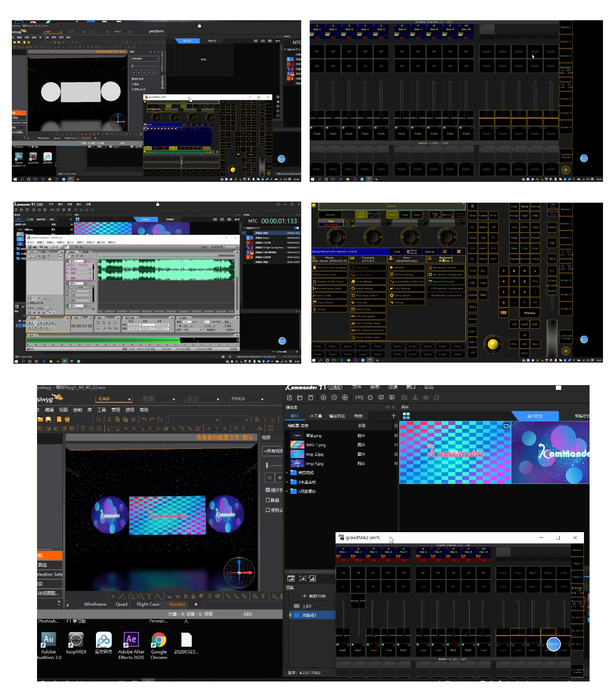The width and height of the screenshot is (612, 700).
Task: Open the loopMIDI desktop shortcut
Action: [x=76, y=643]
